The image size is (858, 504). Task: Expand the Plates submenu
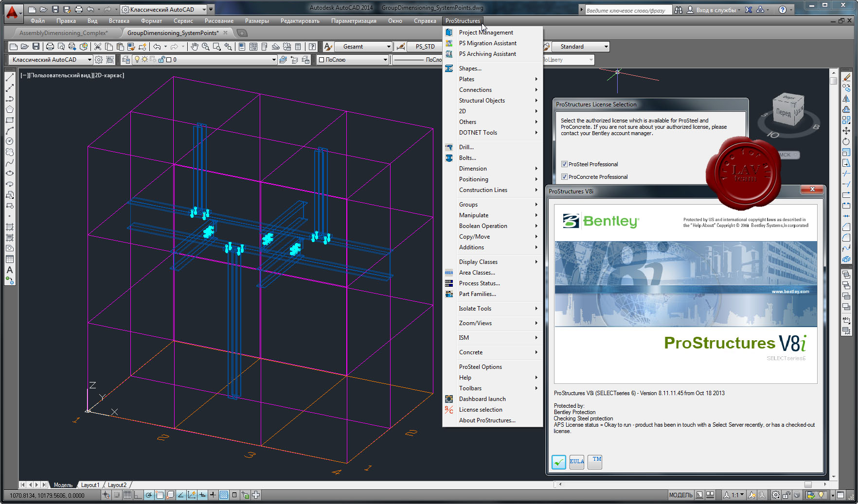tap(493, 79)
